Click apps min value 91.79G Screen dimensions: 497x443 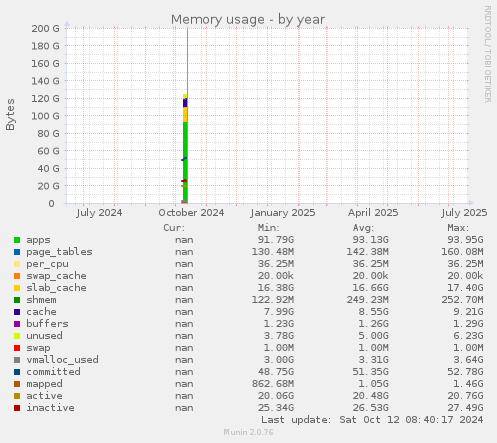276,240
